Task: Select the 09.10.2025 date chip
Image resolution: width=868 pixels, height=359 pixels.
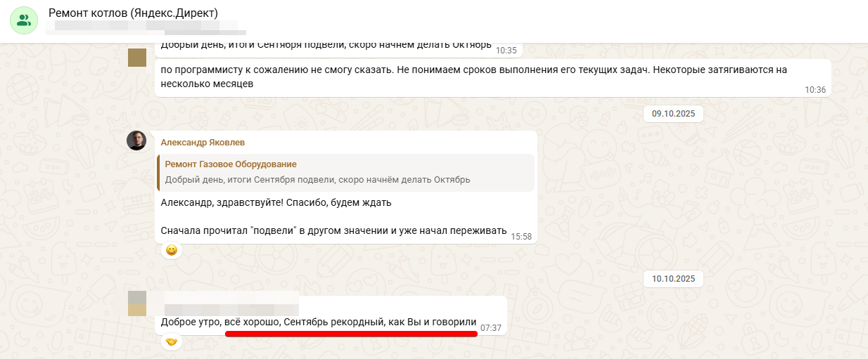Action: point(675,112)
